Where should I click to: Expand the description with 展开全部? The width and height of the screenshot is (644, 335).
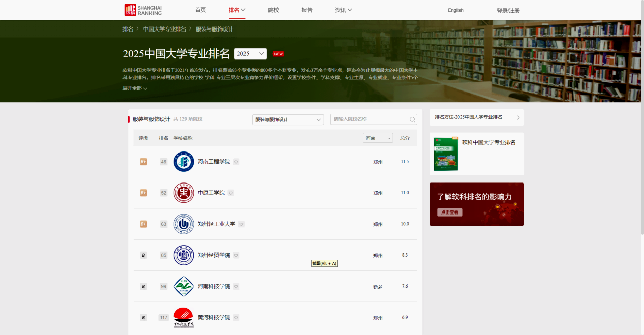[x=135, y=88]
